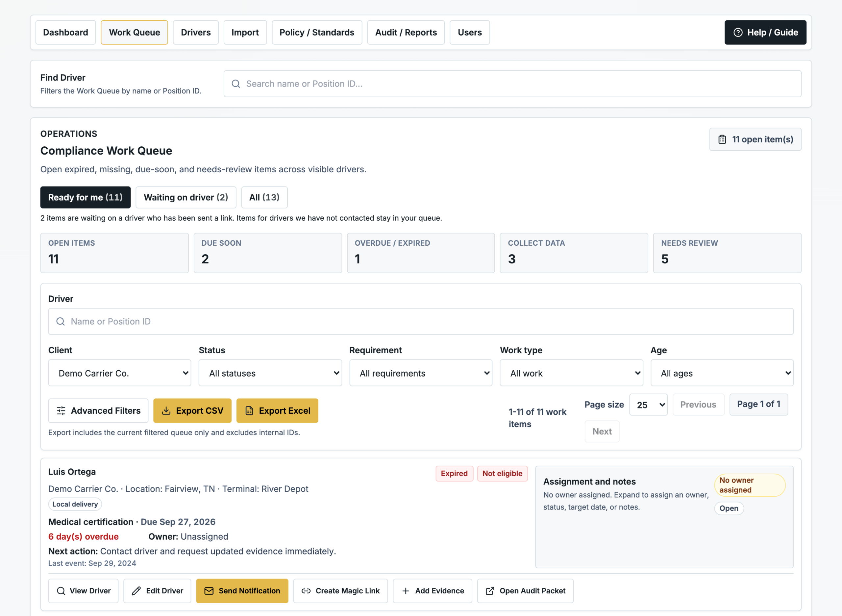Click the envelope icon on Send Notification

209,591
